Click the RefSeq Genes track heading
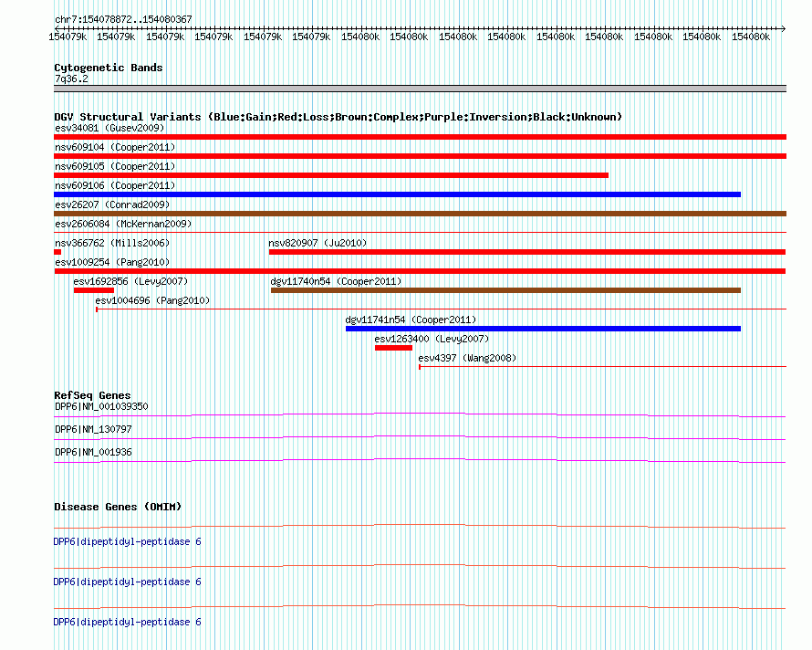Viewport: 812px width, 650px height. coord(92,395)
